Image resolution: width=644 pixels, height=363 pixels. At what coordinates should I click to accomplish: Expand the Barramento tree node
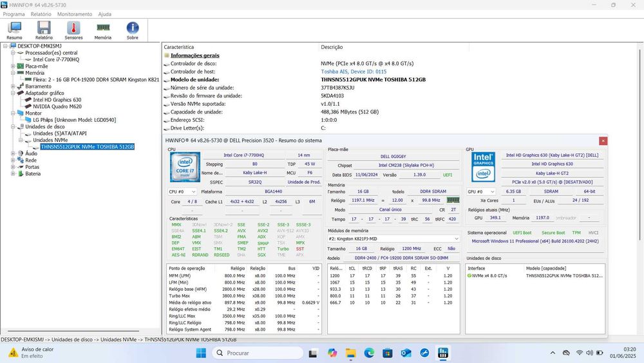(13, 86)
